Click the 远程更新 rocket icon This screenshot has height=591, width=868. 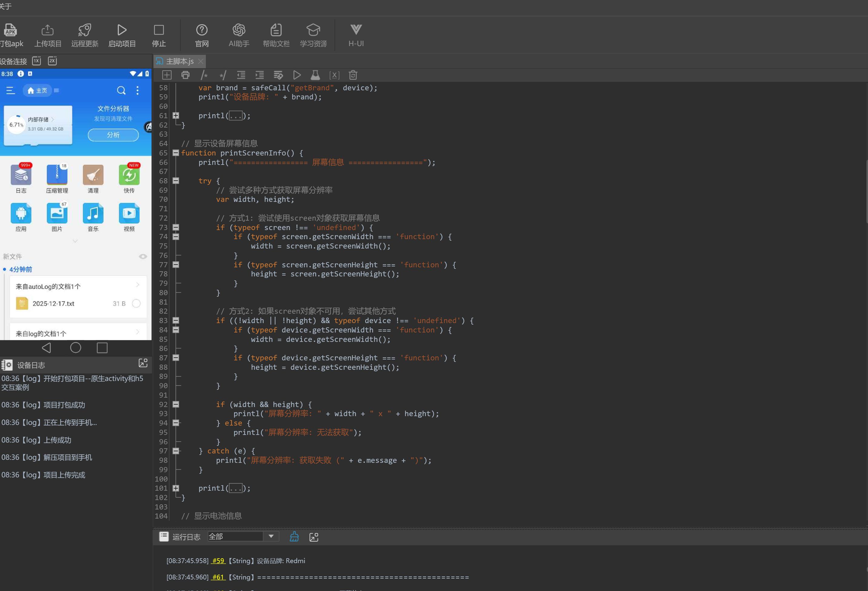[85, 30]
